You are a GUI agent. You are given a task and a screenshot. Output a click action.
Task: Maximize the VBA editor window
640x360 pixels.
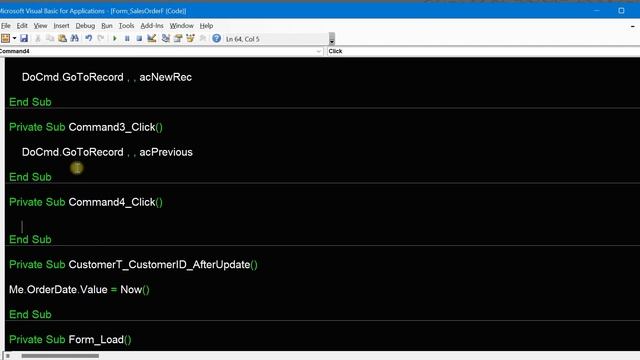tap(621, 11)
